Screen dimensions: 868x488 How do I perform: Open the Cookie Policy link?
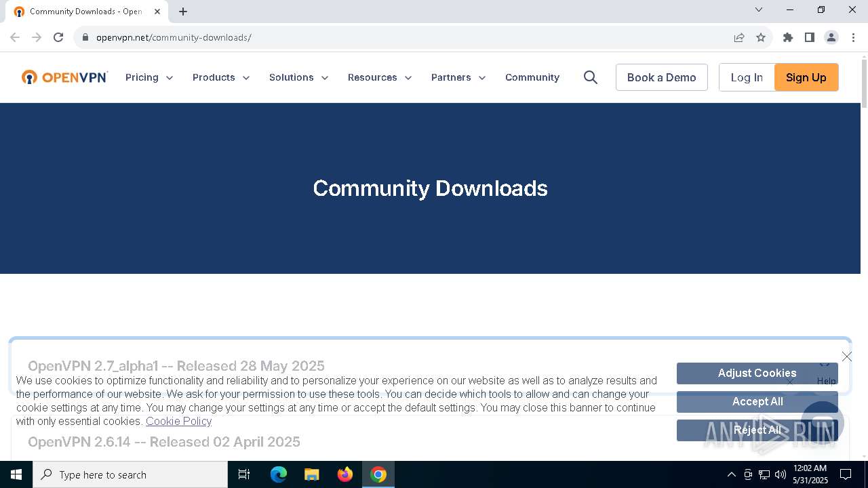click(178, 421)
